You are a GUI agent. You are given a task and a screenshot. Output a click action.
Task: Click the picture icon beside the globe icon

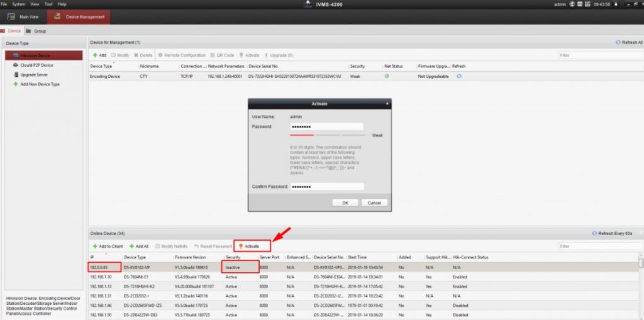(x=579, y=4)
